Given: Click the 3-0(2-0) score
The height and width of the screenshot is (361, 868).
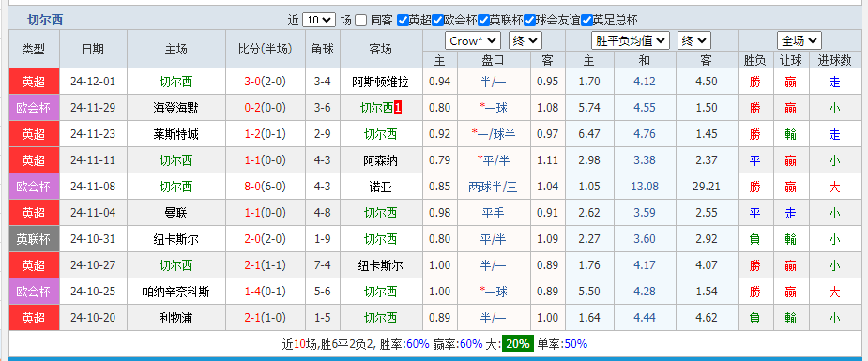Looking at the screenshot, I should click(266, 82).
